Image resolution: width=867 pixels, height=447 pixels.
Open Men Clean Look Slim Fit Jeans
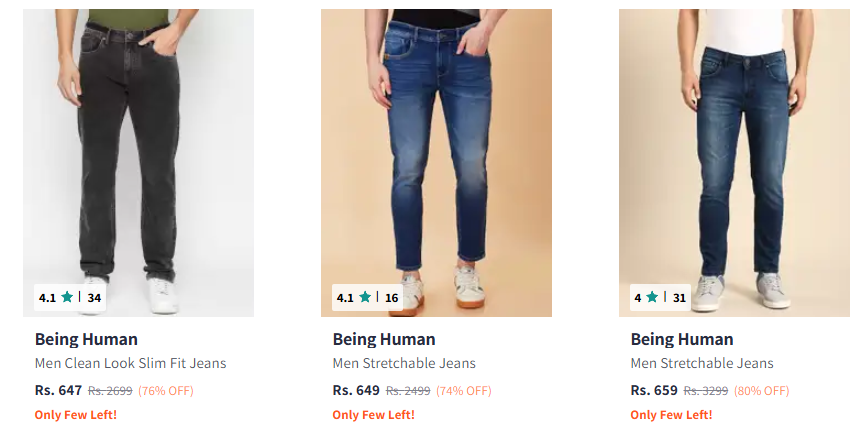(x=130, y=363)
